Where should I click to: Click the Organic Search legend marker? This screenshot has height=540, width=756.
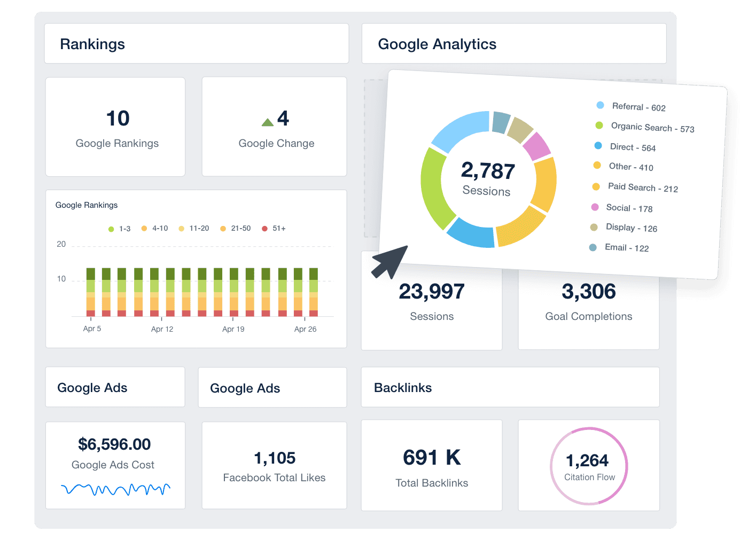pyautogui.click(x=598, y=125)
